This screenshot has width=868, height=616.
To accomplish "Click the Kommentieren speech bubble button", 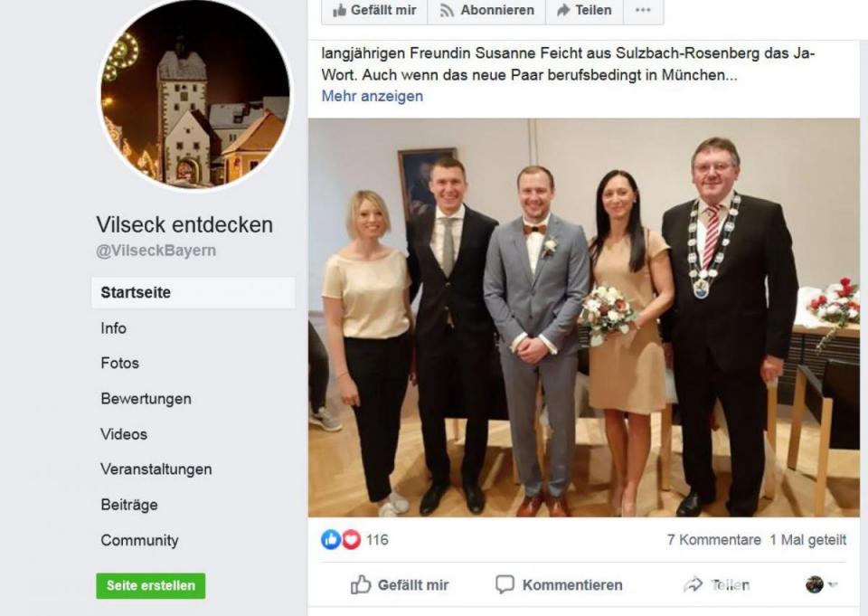I will [559, 585].
